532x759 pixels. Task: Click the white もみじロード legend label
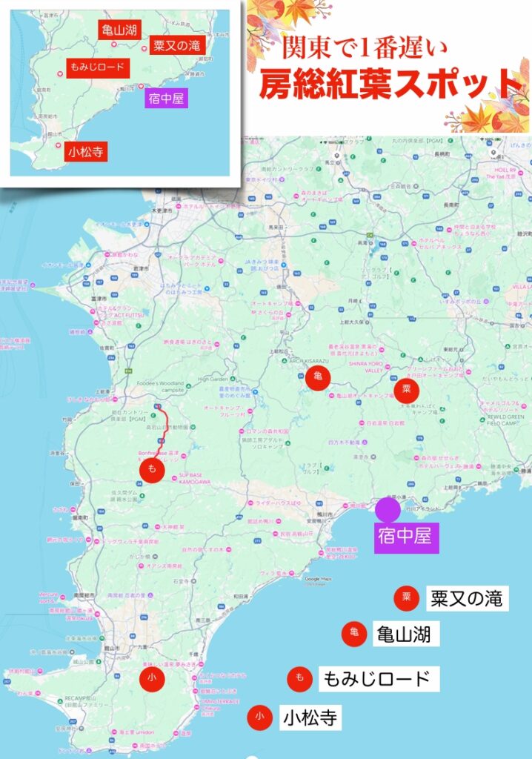378,678
